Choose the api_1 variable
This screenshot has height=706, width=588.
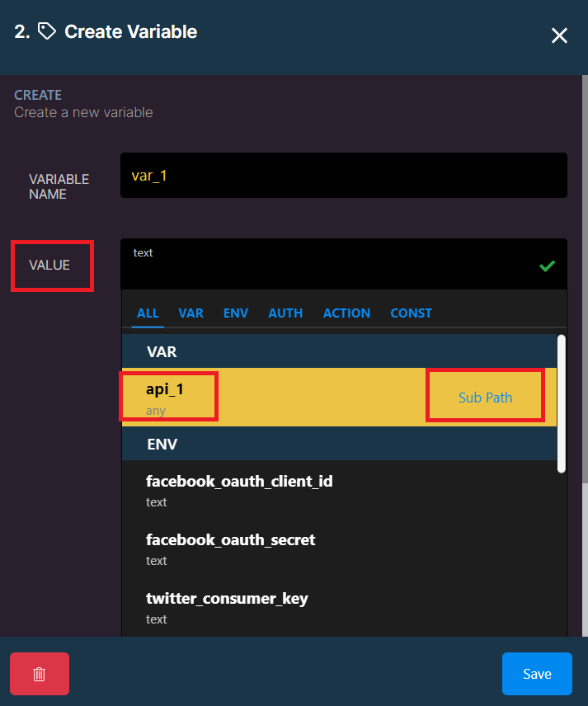point(340,398)
